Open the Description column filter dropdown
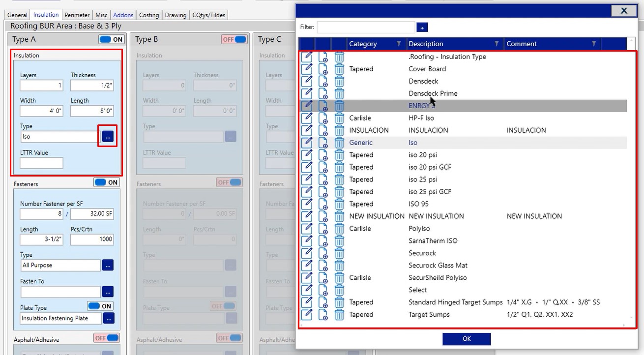Viewport: 644px width, 355px height. pyautogui.click(x=497, y=44)
